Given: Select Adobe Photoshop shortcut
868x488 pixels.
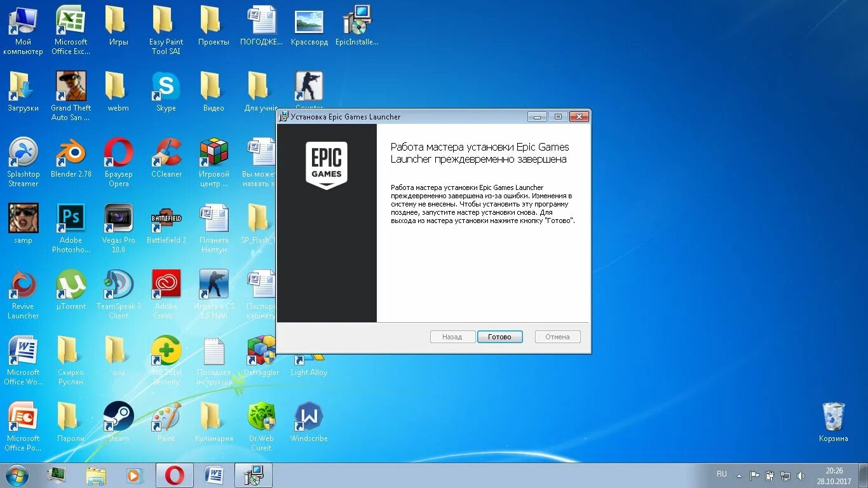Looking at the screenshot, I should 71,228.
